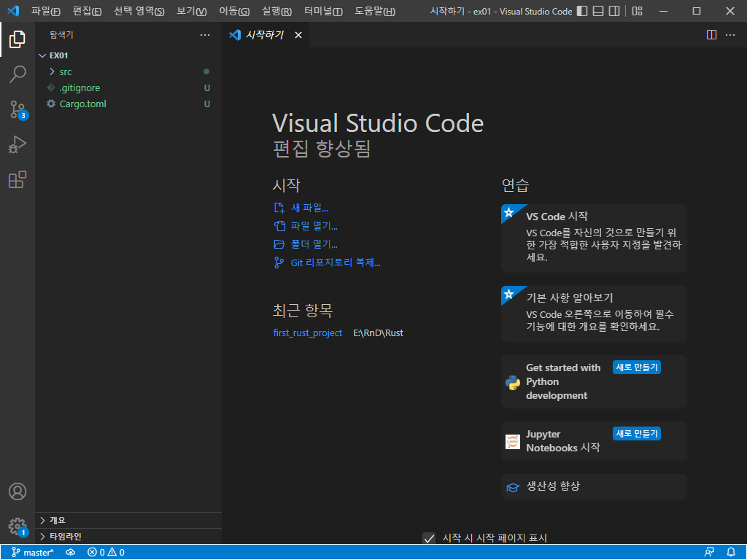Split the editor to the right

pos(711,35)
